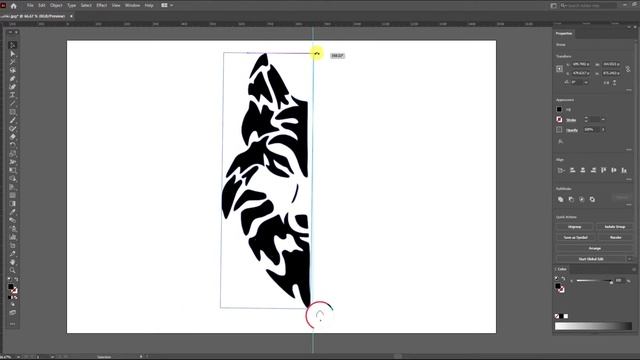Screen dimensions: 640x360
Task: Go to the Home screen icon
Action: (13, 6)
